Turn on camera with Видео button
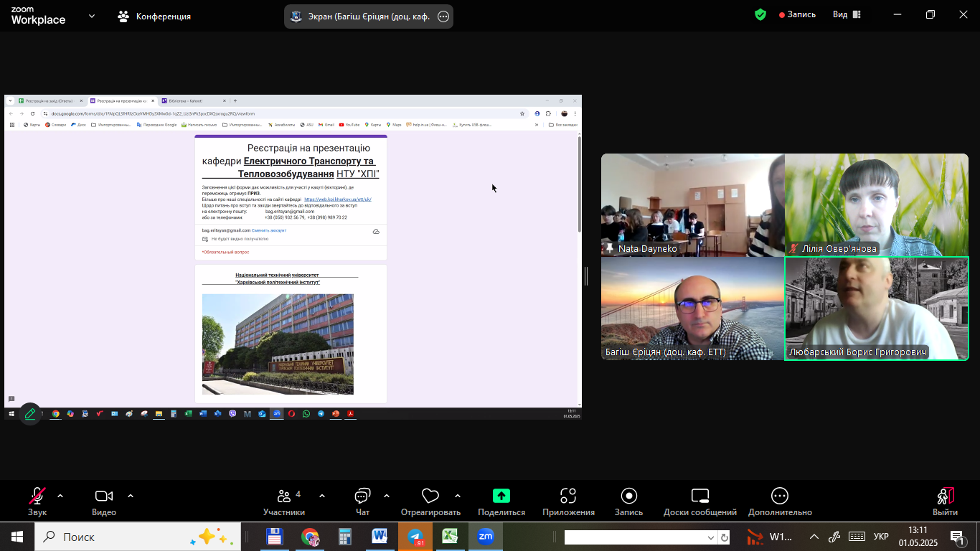Image resolution: width=980 pixels, height=551 pixels. pyautogui.click(x=104, y=496)
